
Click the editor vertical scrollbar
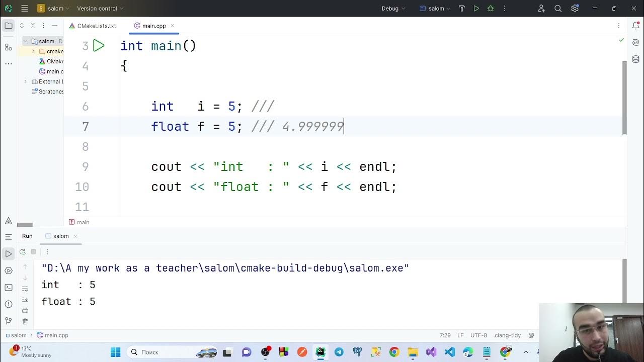click(625, 98)
